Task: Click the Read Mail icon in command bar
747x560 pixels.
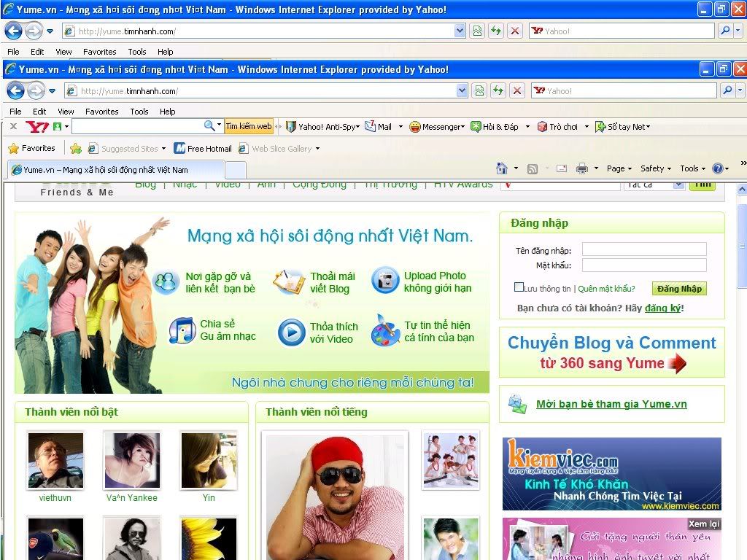Action: pos(562,168)
